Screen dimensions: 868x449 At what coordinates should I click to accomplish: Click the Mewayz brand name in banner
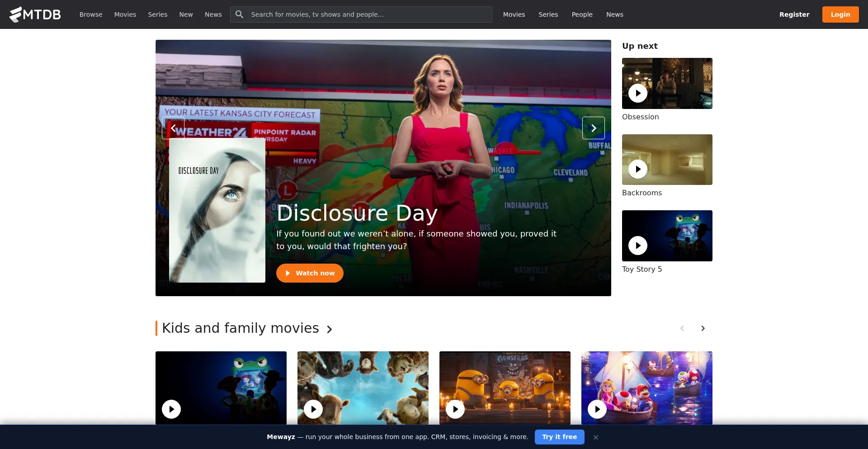click(281, 437)
